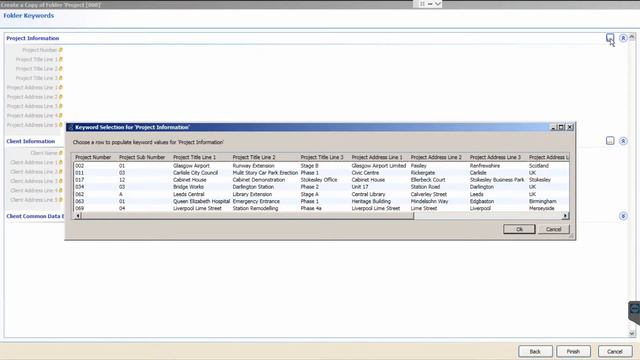Collapse the Project Information section
The width and height of the screenshot is (640, 360).
pyautogui.click(x=623, y=38)
